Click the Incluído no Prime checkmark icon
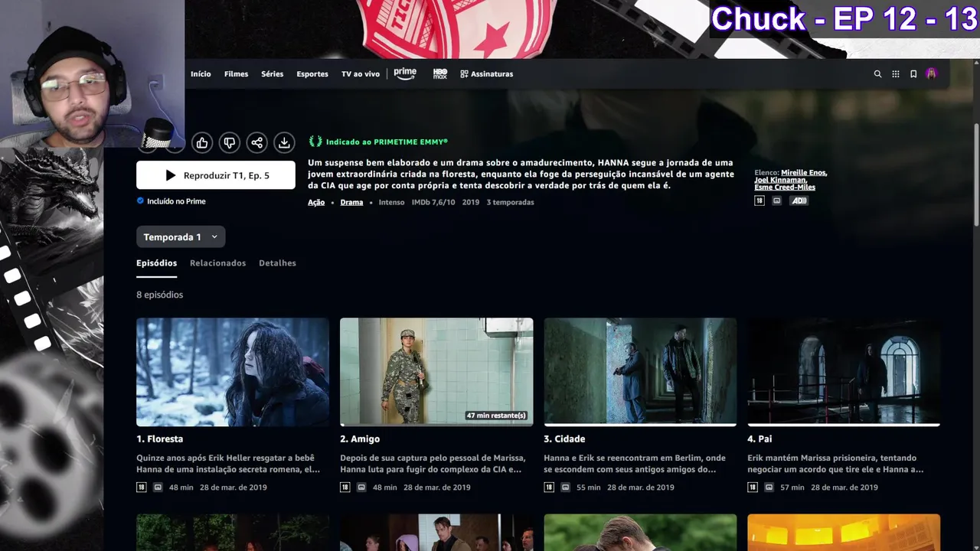 click(x=140, y=201)
